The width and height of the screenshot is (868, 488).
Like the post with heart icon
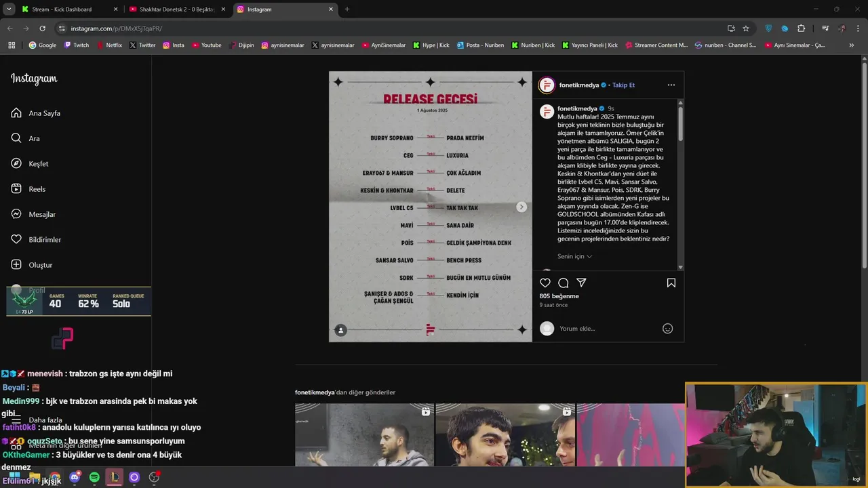coord(545,283)
